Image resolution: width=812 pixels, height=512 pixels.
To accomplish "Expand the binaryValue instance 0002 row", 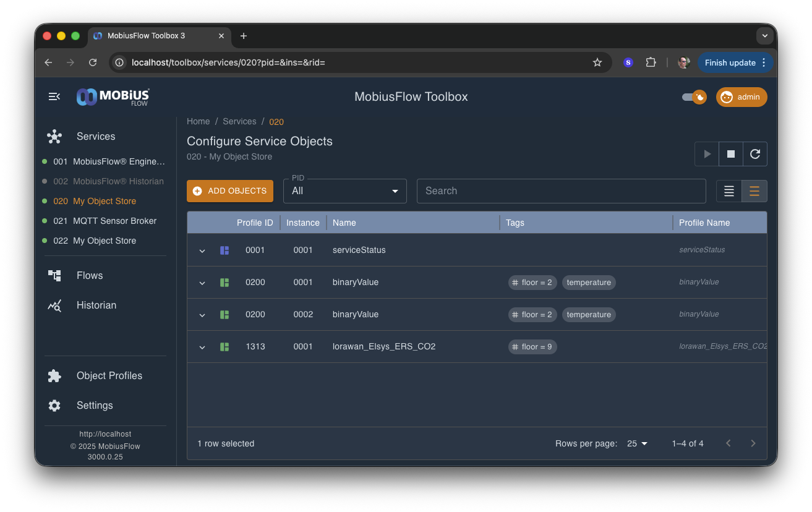I will tap(202, 315).
